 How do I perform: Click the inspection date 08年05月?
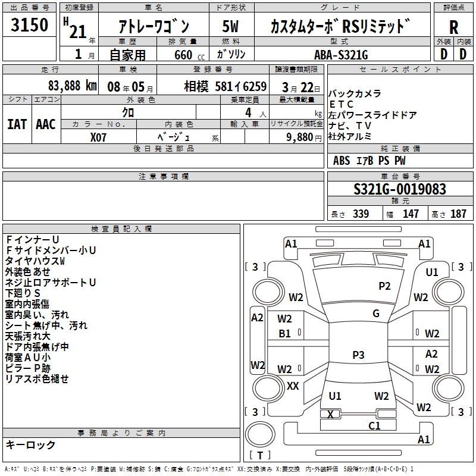click(130, 87)
